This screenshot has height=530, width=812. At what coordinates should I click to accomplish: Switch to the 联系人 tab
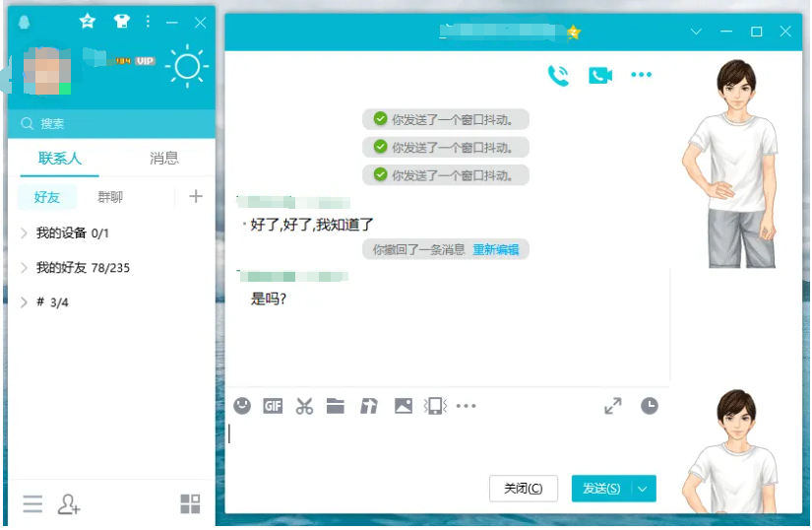coord(60,158)
